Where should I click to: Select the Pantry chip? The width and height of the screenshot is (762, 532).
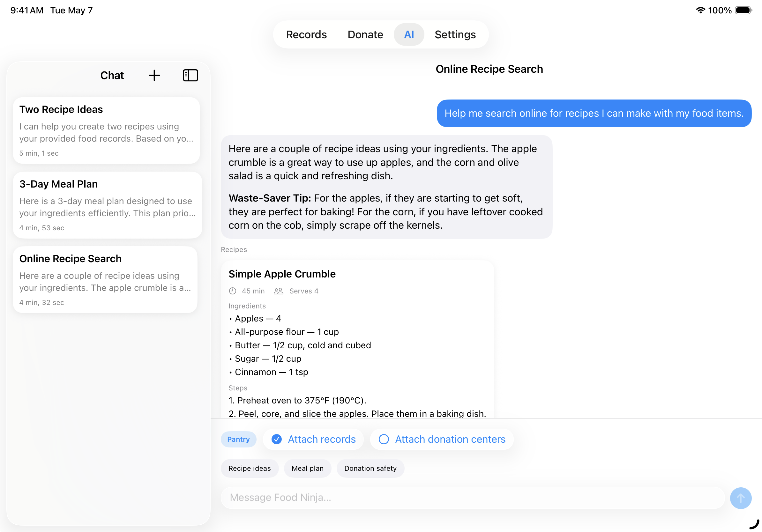tap(238, 439)
